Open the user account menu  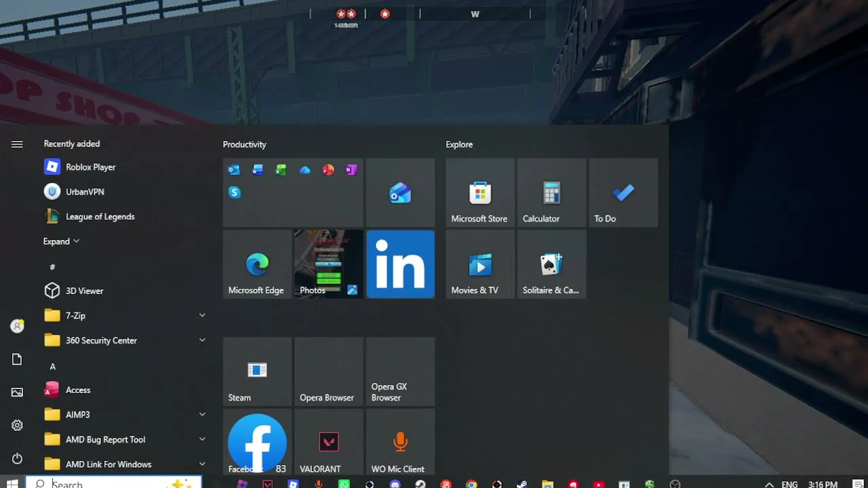click(x=17, y=326)
